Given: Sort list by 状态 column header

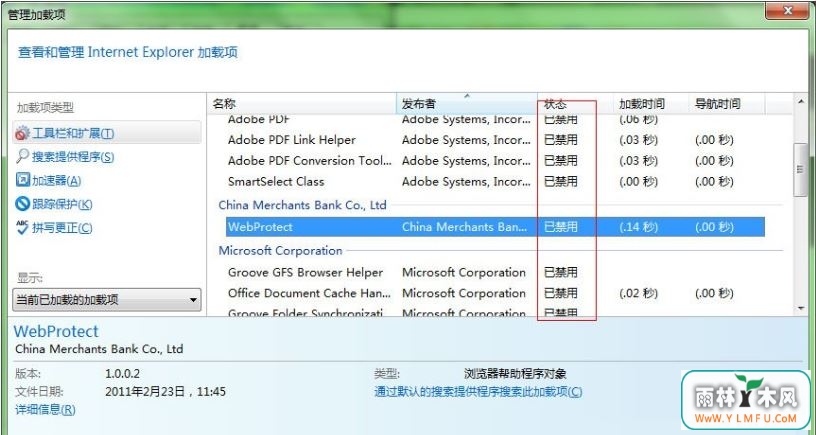Looking at the screenshot, I should click(575, 104).
